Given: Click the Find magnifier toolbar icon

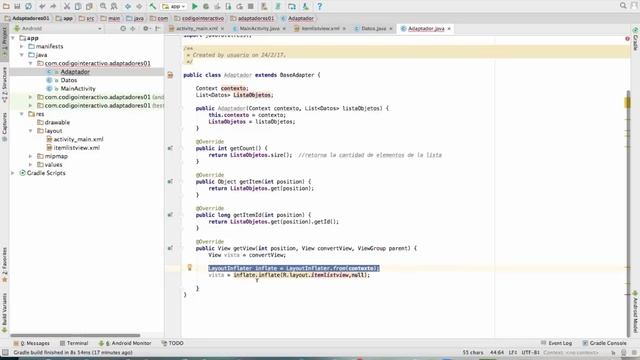Looking at the screenshot, I should 103,6.
